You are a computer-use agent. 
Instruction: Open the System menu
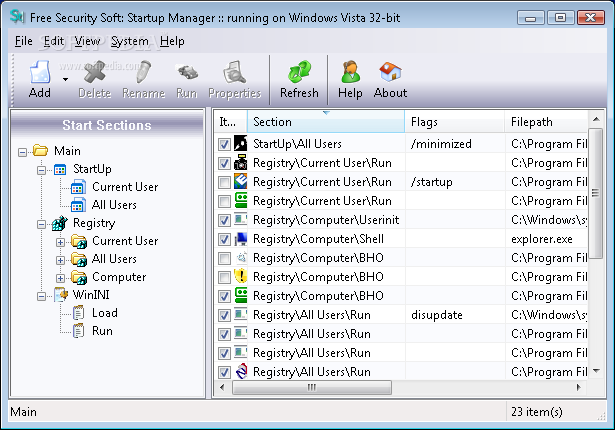point(129,41)
